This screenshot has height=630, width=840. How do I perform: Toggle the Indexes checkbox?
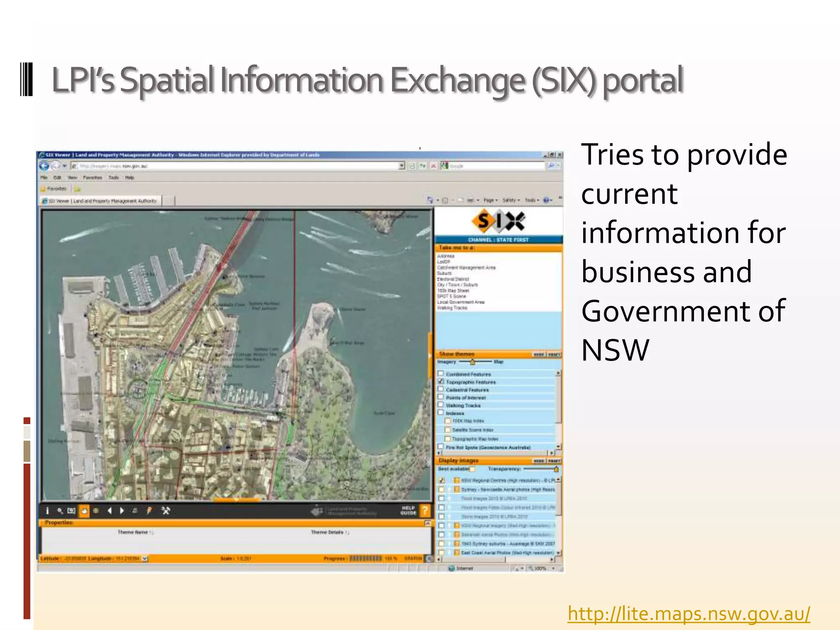pos(441,413)
